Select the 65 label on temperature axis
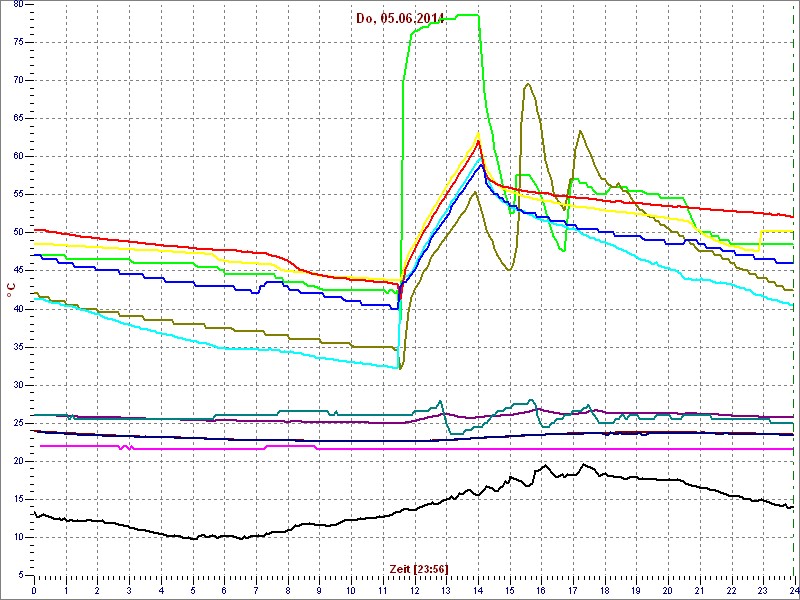The width and height of the screenshot is (800, 600). (x=18, y=119)
